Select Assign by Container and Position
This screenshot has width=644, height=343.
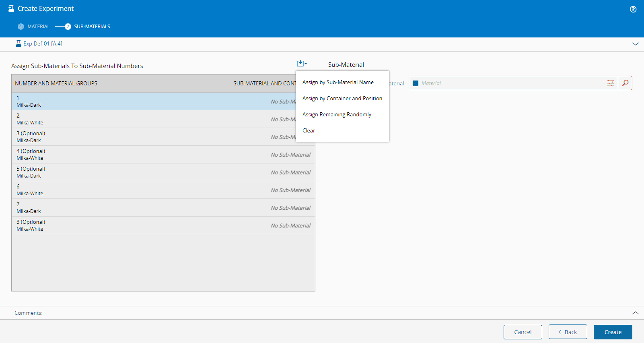click(x=342, y=98)
